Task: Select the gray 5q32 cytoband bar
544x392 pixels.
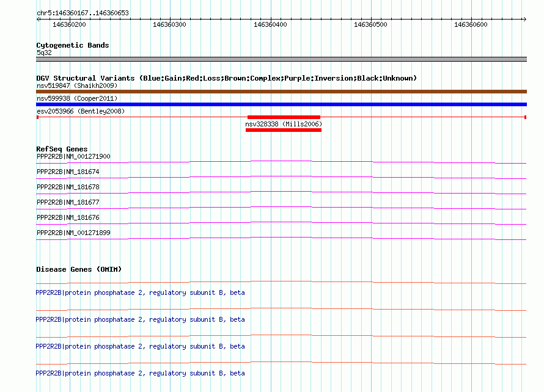Action: pos(281,59)
